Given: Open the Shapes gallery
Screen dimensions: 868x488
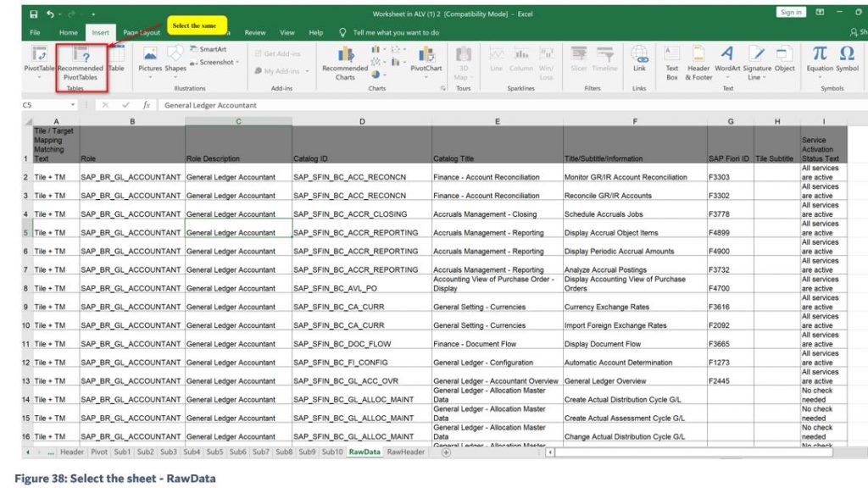Looking at the screenshot, I should point(175,60).
